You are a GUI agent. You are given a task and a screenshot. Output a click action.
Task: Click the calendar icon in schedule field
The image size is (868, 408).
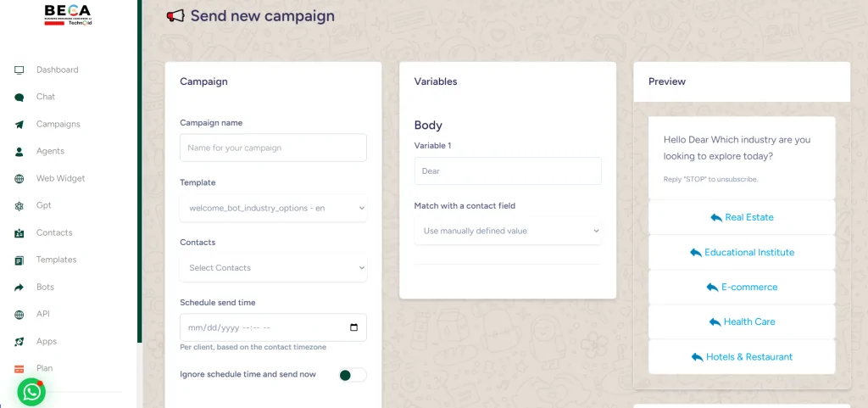[x=353, y=327]
